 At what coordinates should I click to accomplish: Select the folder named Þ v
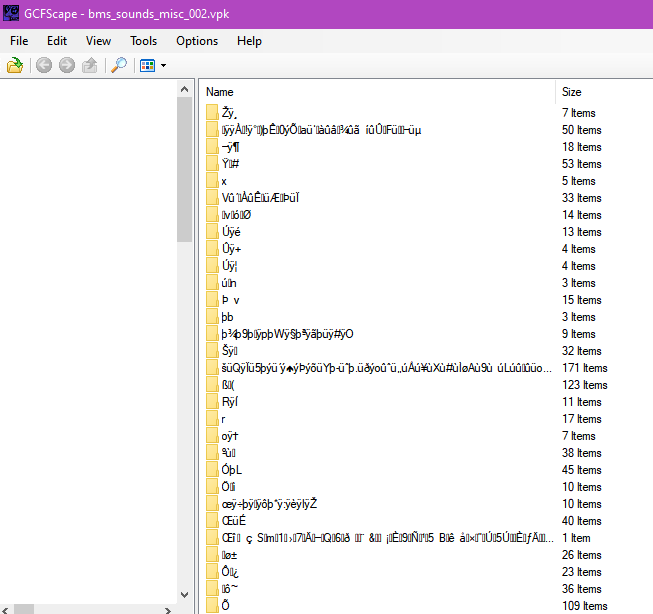point(230,300)
